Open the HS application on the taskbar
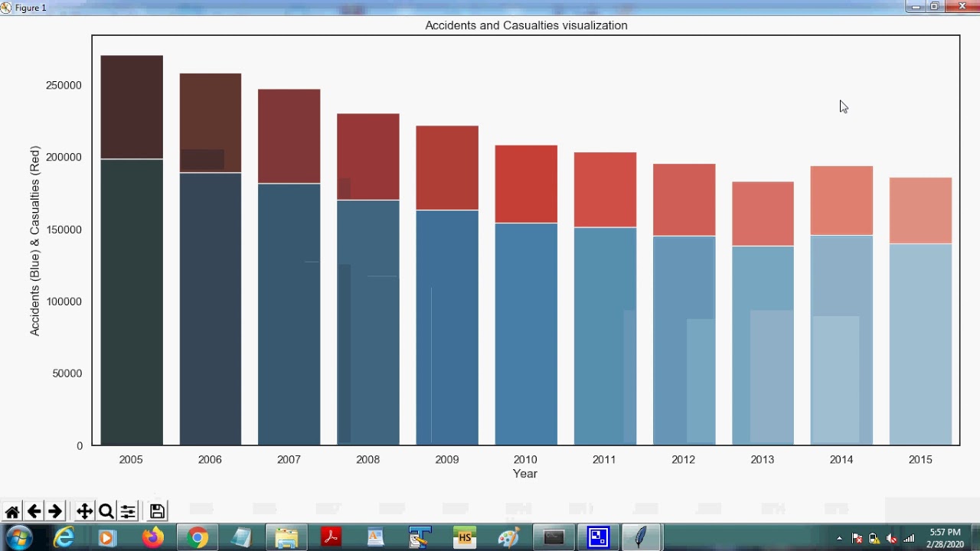 464,538
